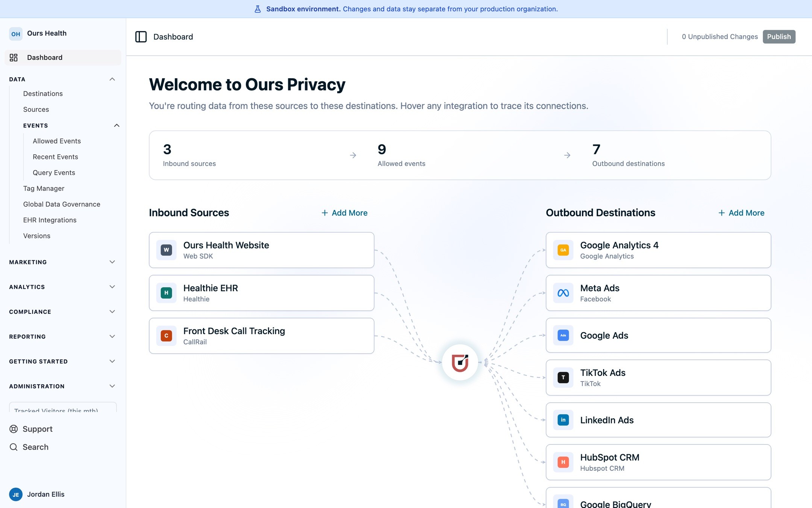This screenshot has width=812, height=508.
Task: Click the HubSpot CRM H icon
Action: pyautogui.click(x=563, y=462)
